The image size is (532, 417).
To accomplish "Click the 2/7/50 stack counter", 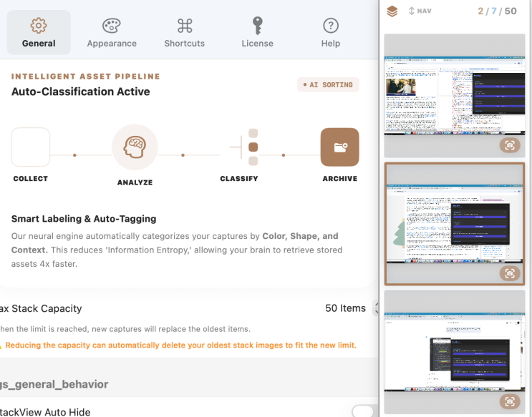I will (497, 11).
